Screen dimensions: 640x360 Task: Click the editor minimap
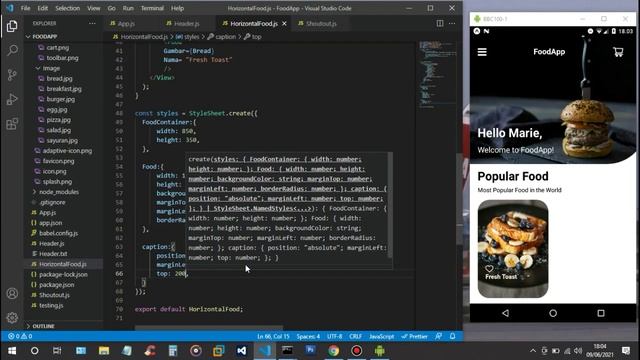click(437, 74)
